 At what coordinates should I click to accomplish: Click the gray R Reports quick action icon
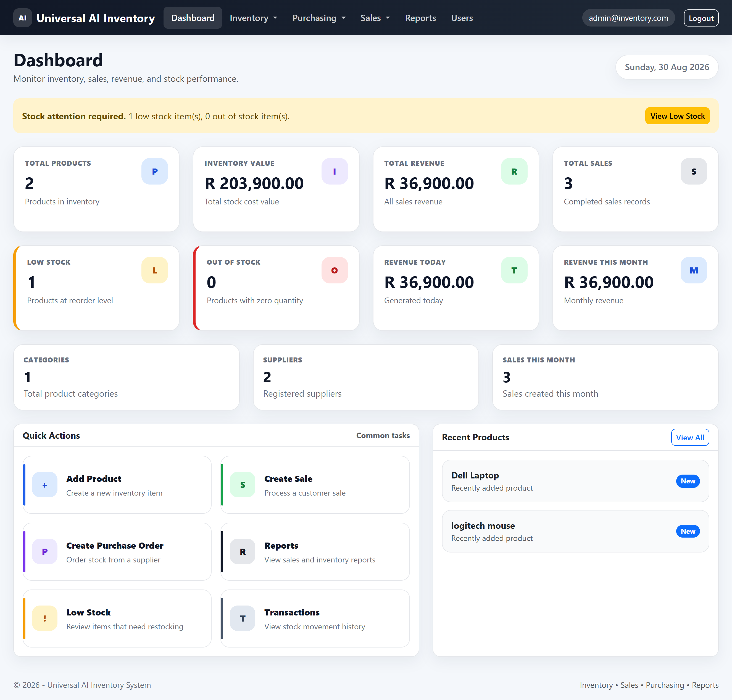[243, 551]
